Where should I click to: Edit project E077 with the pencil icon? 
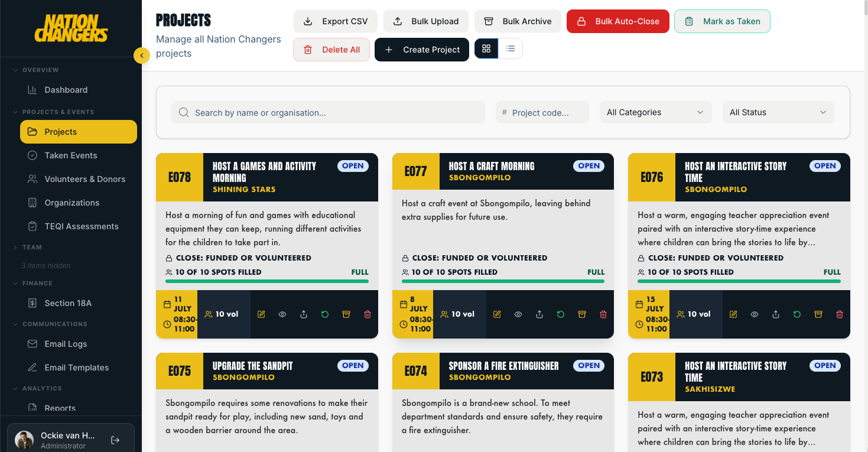pos(497,314)
